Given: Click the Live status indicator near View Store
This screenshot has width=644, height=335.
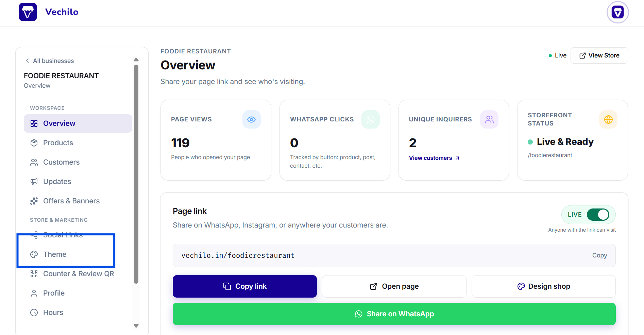Looking at the screenshot, I should point(558,55).
